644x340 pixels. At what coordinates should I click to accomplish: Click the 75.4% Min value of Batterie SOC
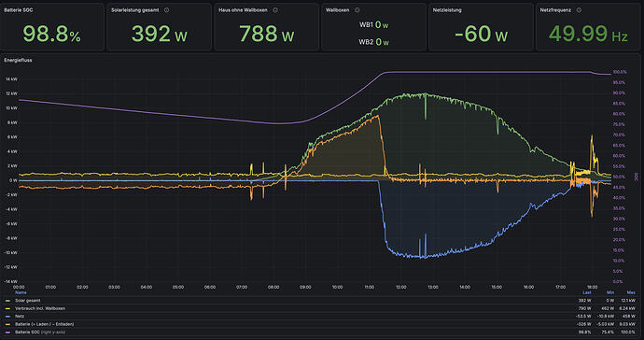click(x=609, y=333)
